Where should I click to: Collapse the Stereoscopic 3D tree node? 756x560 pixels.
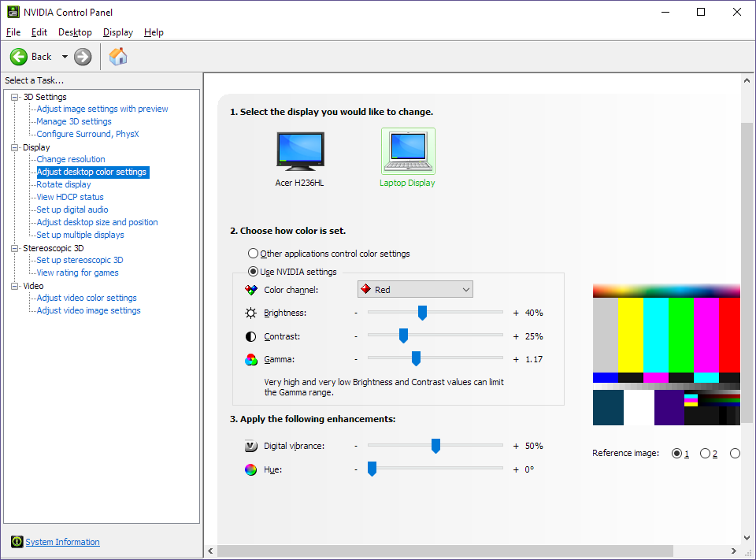tap(14, 248)
